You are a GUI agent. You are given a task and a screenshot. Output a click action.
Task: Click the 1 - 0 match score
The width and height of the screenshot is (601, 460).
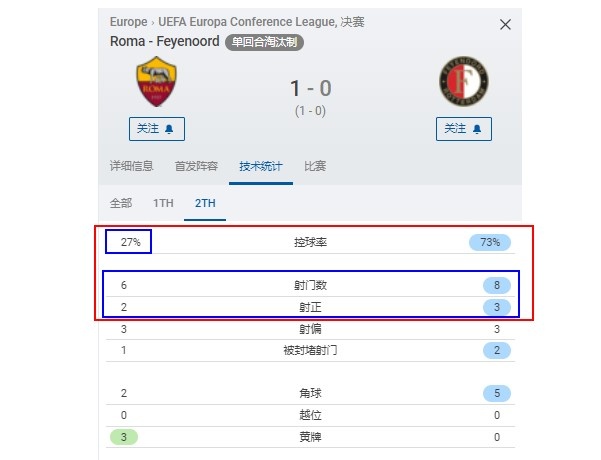tap(310, 88)
